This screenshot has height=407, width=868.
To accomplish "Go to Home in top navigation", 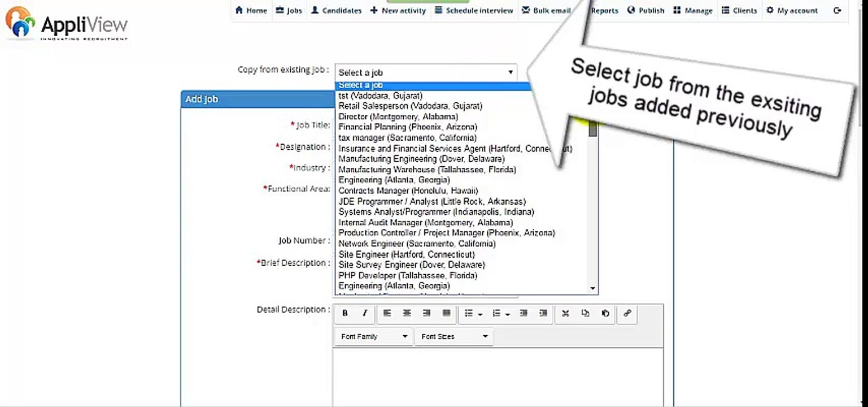I will 251,10.
